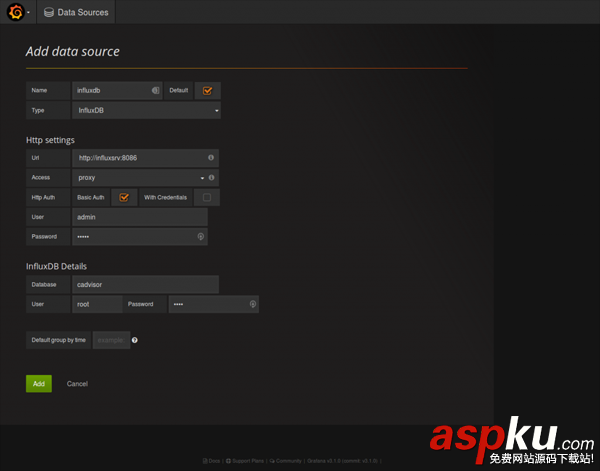Open the Access dropdown showing proxy

point(140,178)
